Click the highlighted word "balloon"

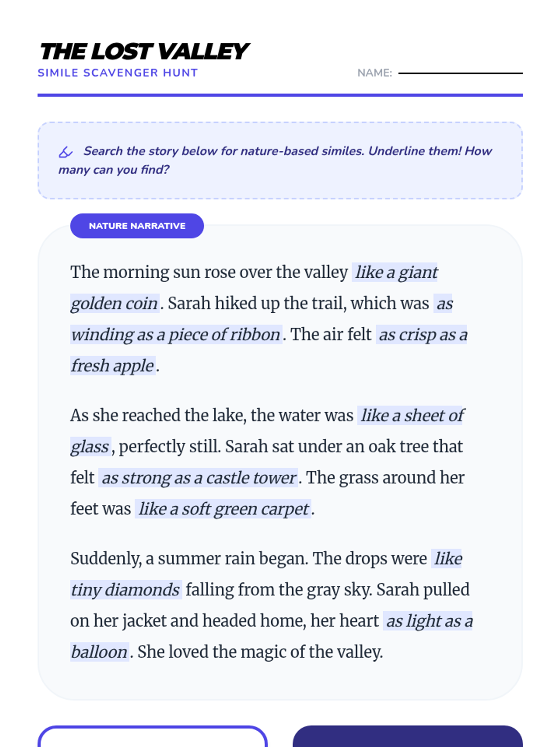99,652
